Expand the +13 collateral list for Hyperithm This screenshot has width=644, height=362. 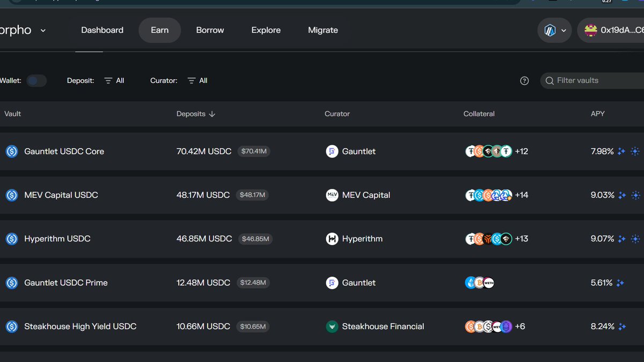pos(522,239)
